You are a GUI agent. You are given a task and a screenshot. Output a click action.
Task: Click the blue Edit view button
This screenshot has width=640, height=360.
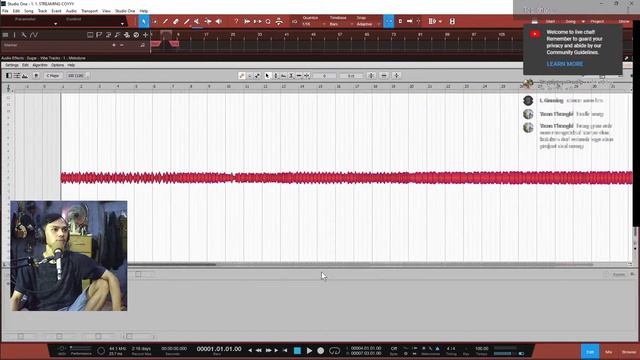(x=590, y=352)
